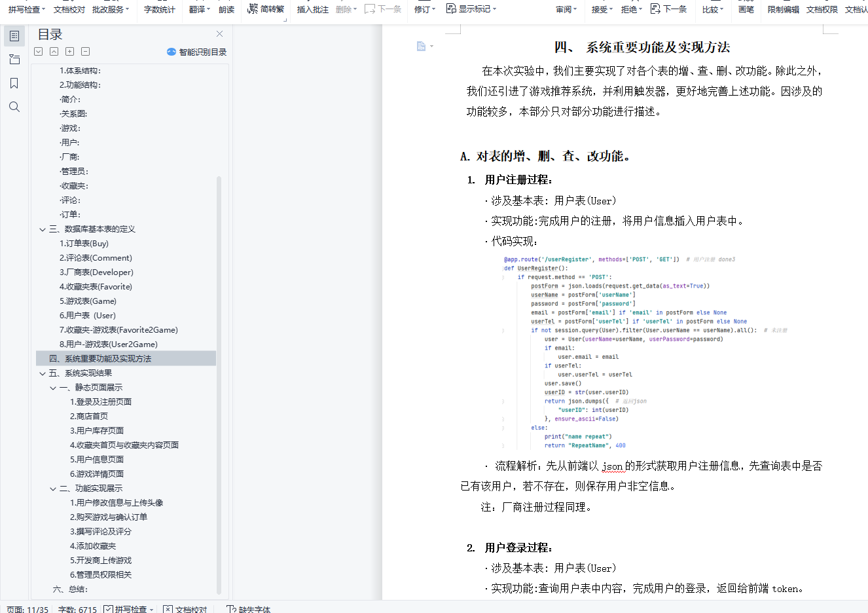The height and width of the screenshot is (613, 868).
Task: Go to outline entry 1.登录及注册页面
Action: [101, 402]
